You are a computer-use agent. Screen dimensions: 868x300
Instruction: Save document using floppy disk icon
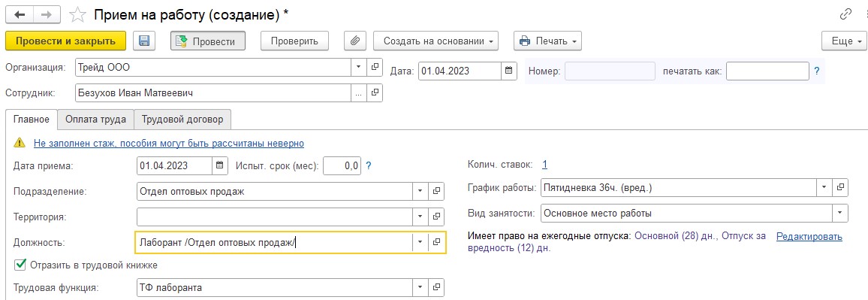click(x=145, y=41)
